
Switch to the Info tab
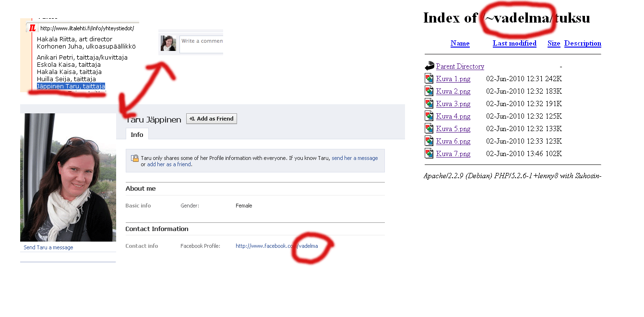coord(137,134)
